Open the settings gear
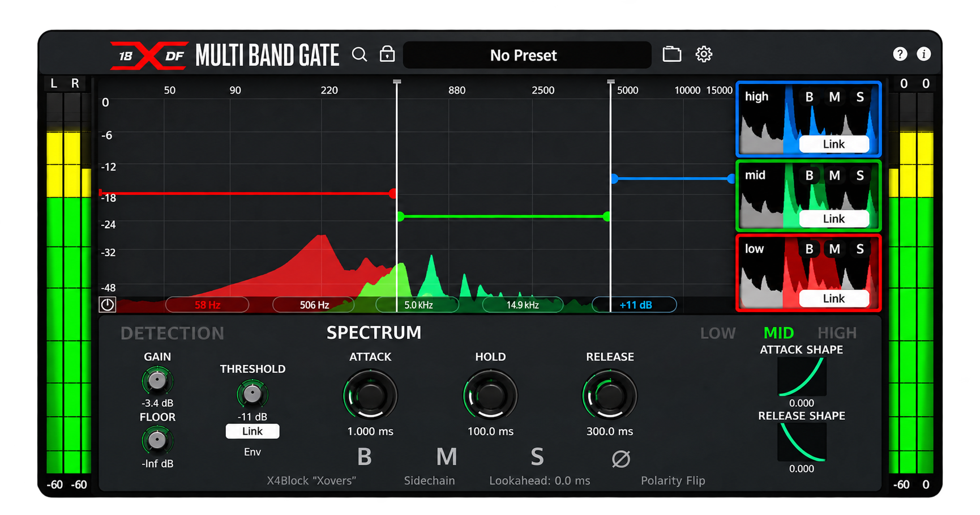Screen dimensions: 980x515 click(x=704, y=54)
